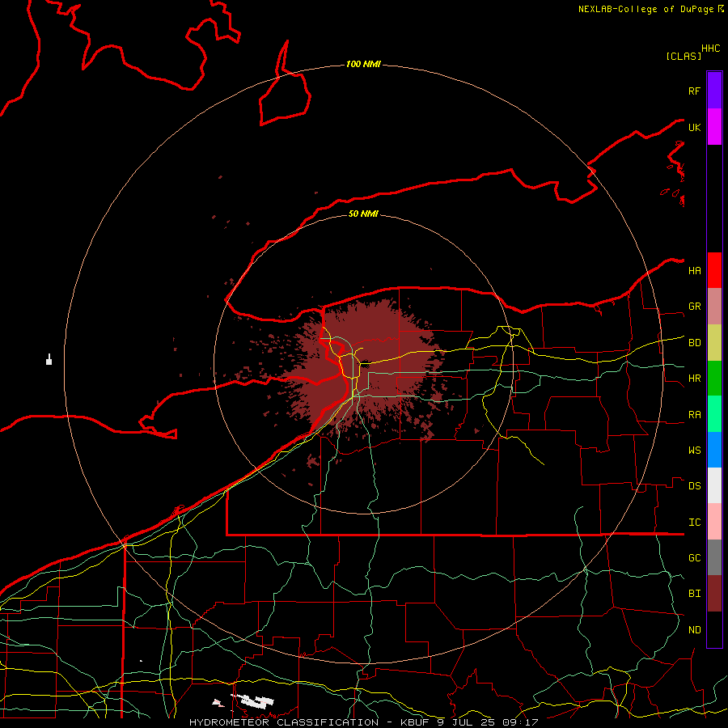The width and height of the screenshot is (728, 728).
Task: Click the 'BI' legend label
Action: point(695,594)
